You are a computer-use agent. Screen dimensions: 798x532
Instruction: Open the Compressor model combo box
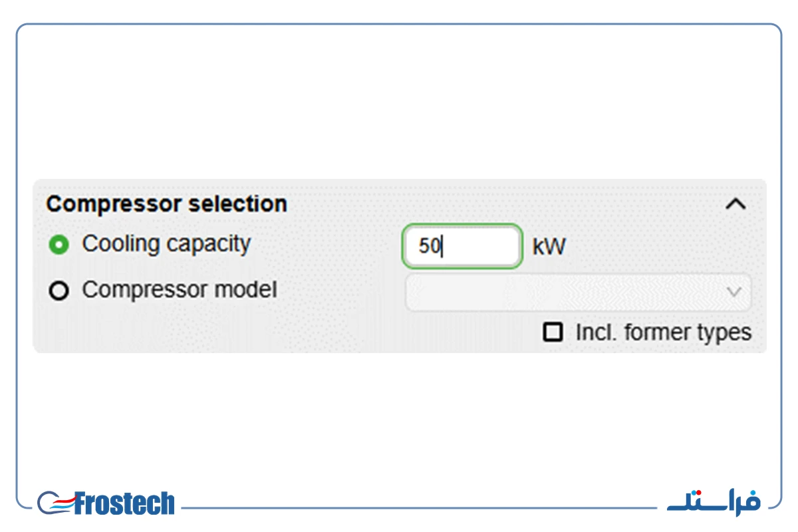point(579,292)
